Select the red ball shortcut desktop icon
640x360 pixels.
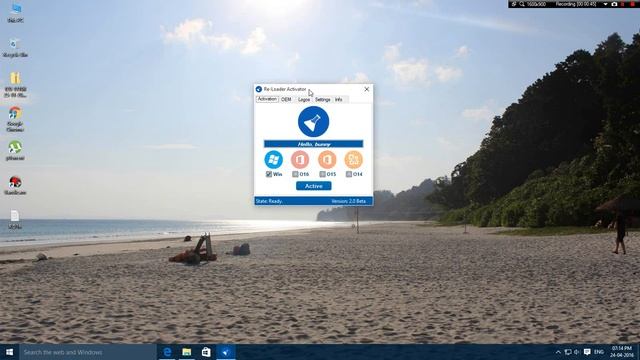(x=16, y=185)
